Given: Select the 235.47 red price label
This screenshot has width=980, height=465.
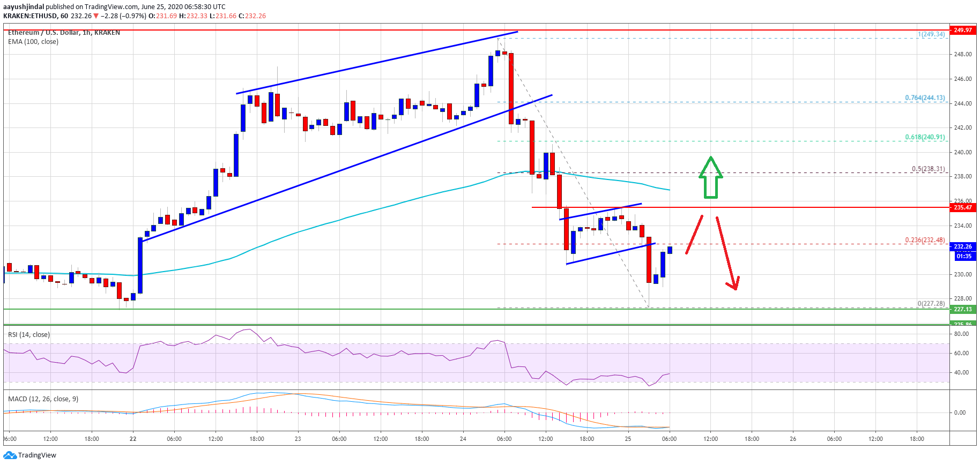Looking at the screenshot, I should click(x=963, y=207).
